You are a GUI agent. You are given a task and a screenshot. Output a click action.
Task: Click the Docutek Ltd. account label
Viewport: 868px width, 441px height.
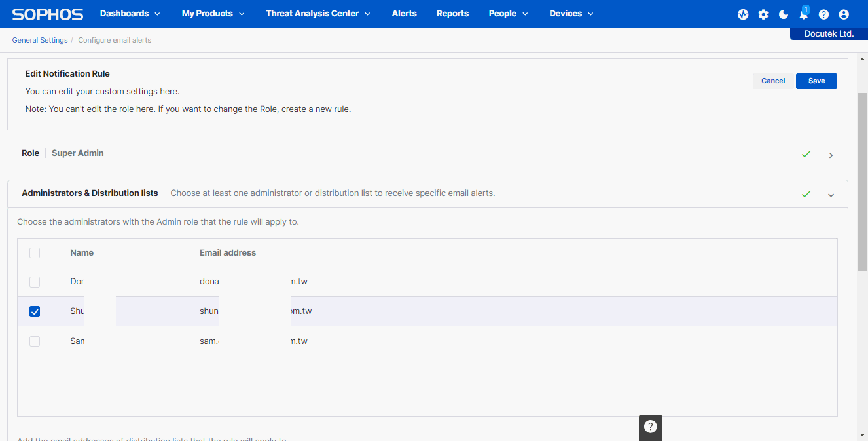click(829, 34)
